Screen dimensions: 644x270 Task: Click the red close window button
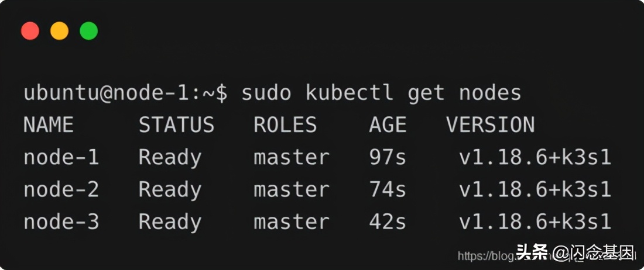click(30, 31)
